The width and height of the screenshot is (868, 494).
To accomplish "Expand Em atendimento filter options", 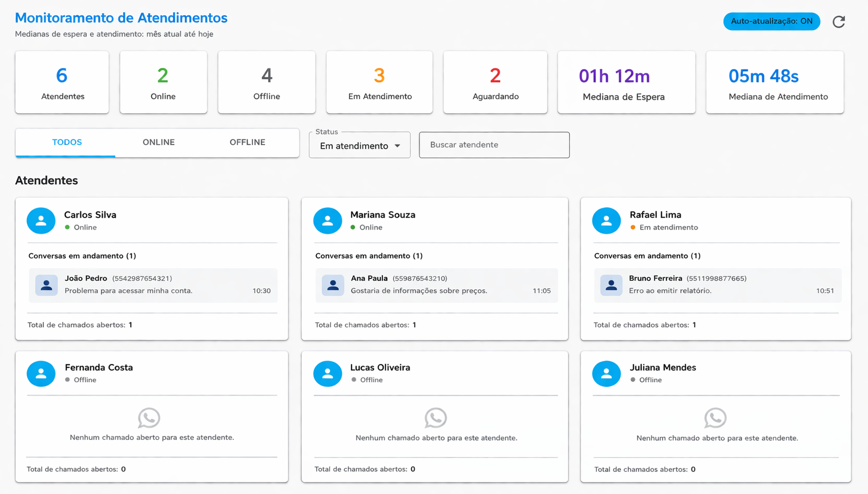I will coord(359,145).
